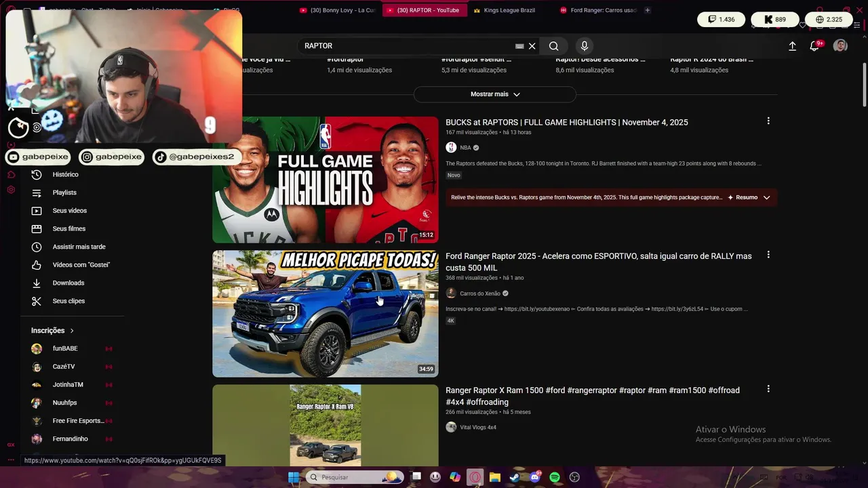The image size is (868, 488).
Task: Click the Windows taskbar Pesquisar box
Action: (354, 477)
